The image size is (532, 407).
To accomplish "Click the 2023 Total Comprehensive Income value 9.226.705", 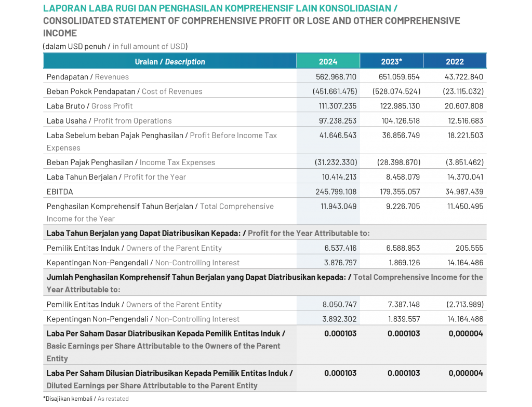I will (402, 206).
